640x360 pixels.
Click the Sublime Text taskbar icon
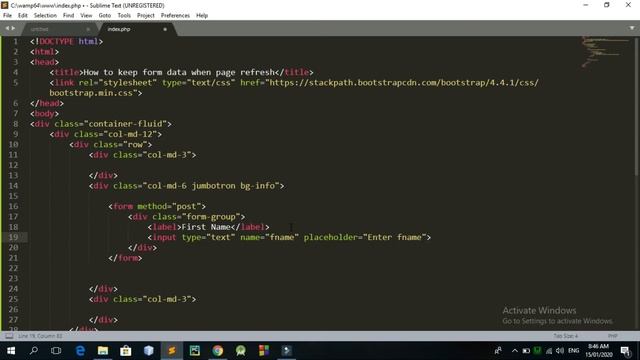pyautogui.click(x=172, y=351)
